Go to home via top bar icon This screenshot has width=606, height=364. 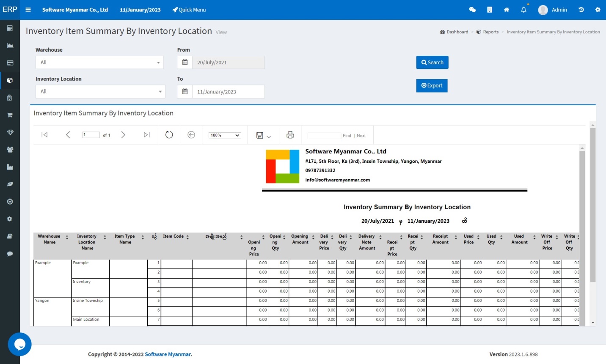(x=507, y=10)
